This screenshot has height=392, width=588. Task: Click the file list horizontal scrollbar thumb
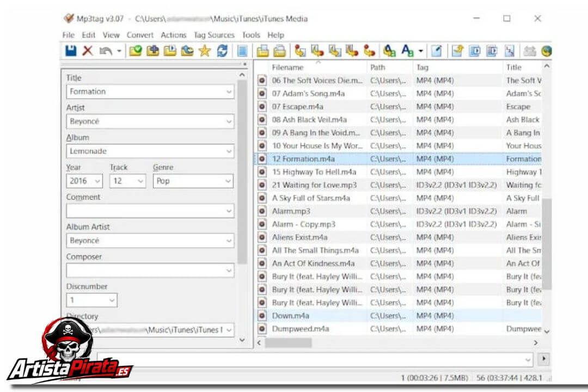(289, 342)
